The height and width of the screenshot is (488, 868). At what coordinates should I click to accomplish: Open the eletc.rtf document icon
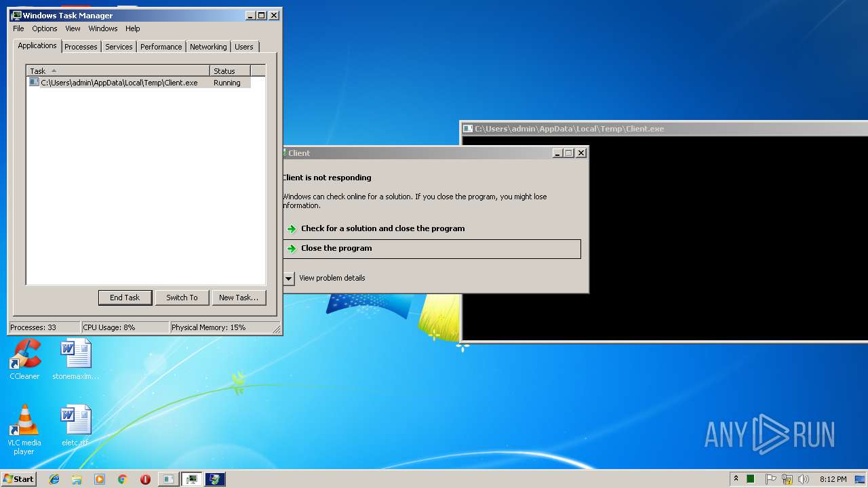click(x=75, y=426)
